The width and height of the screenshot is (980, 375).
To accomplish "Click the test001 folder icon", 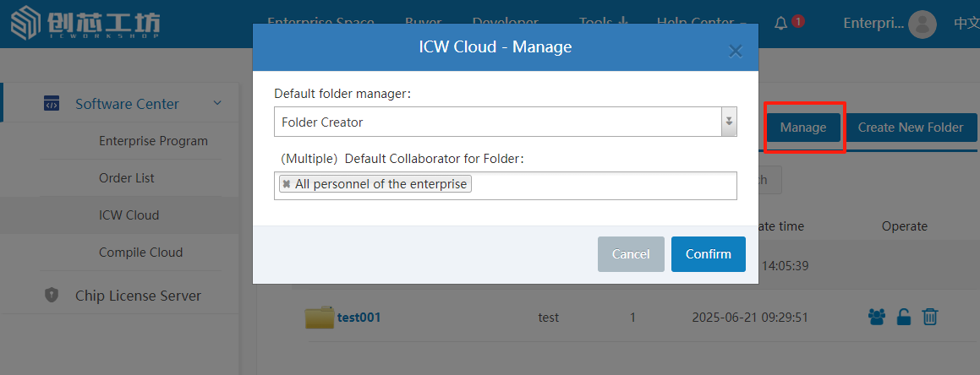I will [x=320, y=318].
